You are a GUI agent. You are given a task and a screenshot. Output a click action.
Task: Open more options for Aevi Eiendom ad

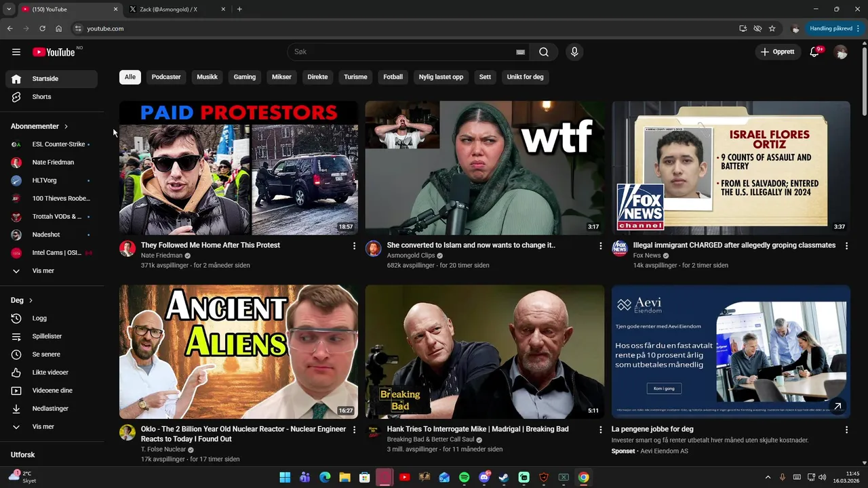click(846, 430)
